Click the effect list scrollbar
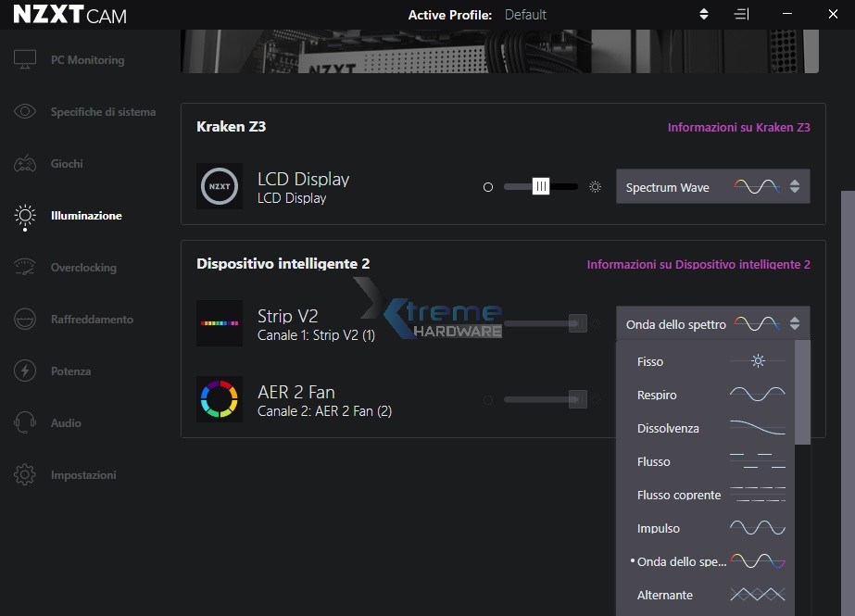Image resolution: width=855 pixels, height=616 pixels. 803,389
